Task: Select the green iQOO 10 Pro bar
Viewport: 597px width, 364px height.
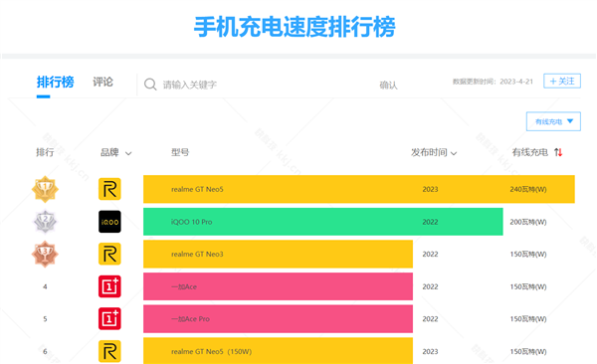Action: [322, 222]
